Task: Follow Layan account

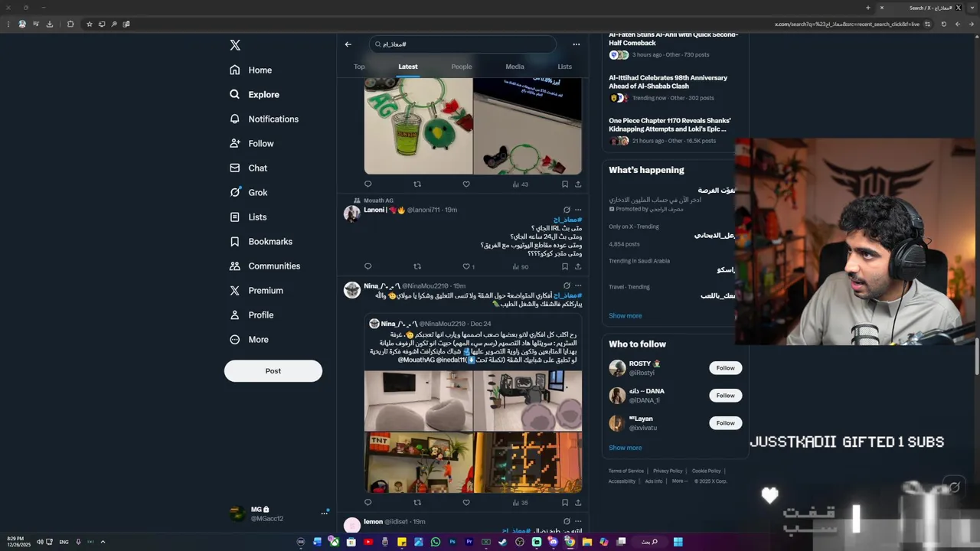Action: (x=725, y=423)
